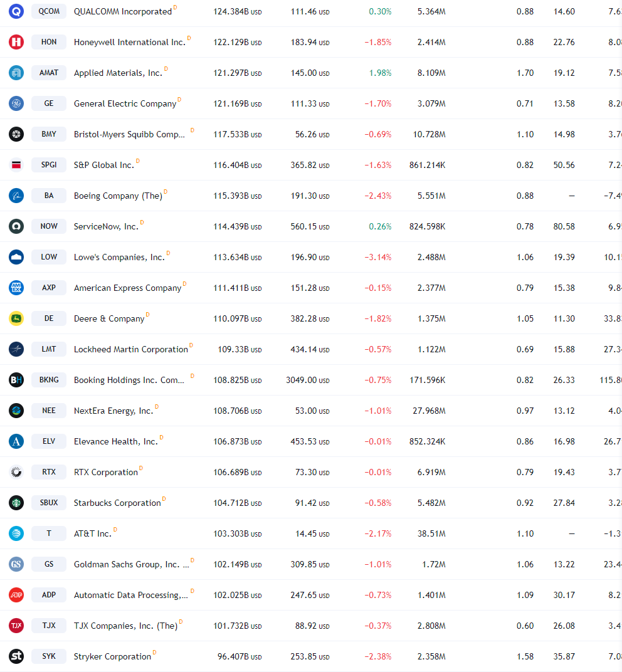Viewport: 622px width, 672px height.
Task: Click NextEra Energy volume 27.968M
Action: pyautogui.click(x=429, y=411)
